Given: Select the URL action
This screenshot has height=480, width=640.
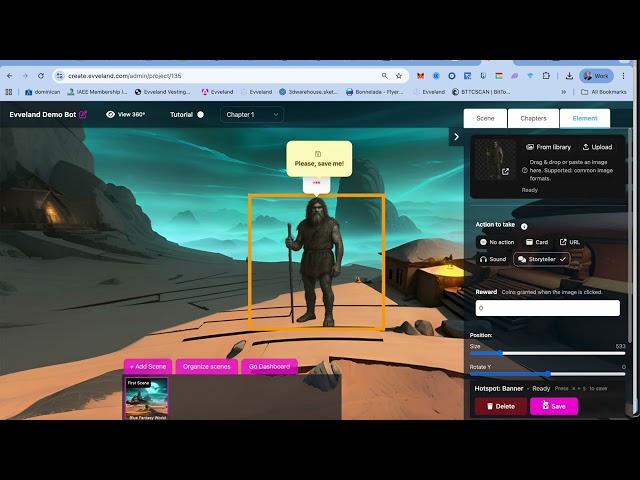Looking at the screenshot, I should pyautogui.click(x=569, y=242).
